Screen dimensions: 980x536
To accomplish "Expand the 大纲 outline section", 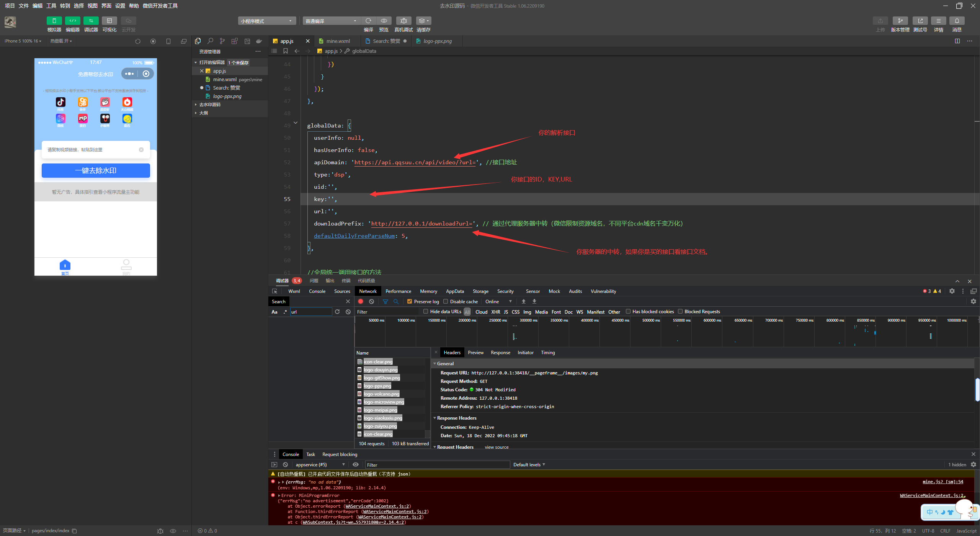I will point(204,113).
